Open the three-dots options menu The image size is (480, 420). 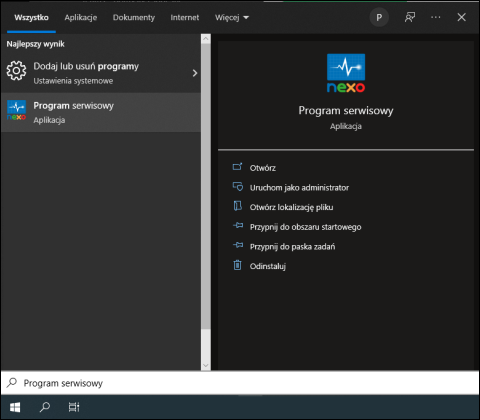pyautogui.click(x=435, y=17)
